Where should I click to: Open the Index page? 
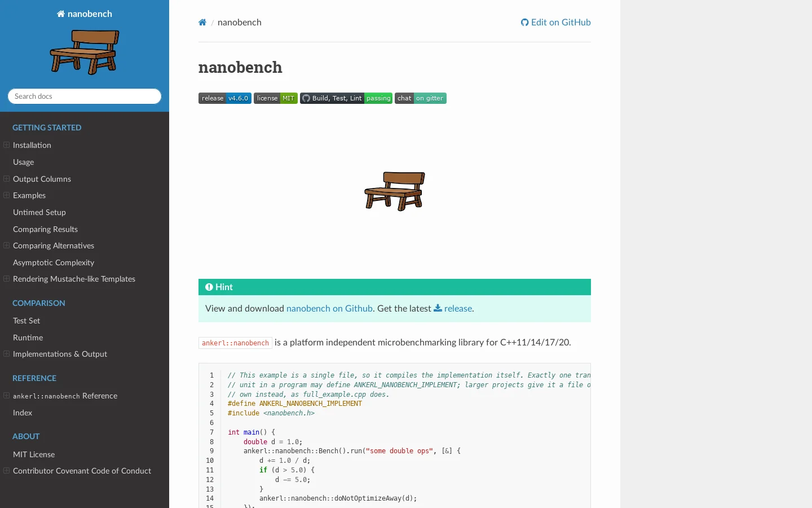23,413
